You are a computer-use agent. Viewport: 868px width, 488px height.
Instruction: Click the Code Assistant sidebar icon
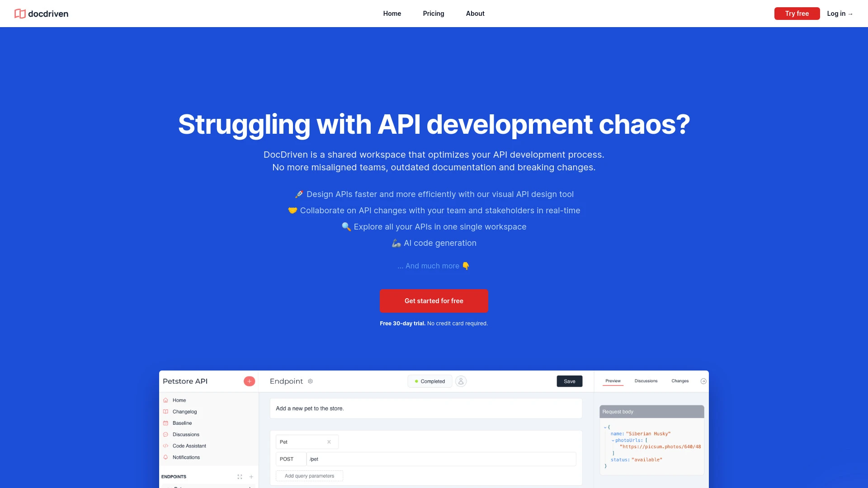coord(166,446)
